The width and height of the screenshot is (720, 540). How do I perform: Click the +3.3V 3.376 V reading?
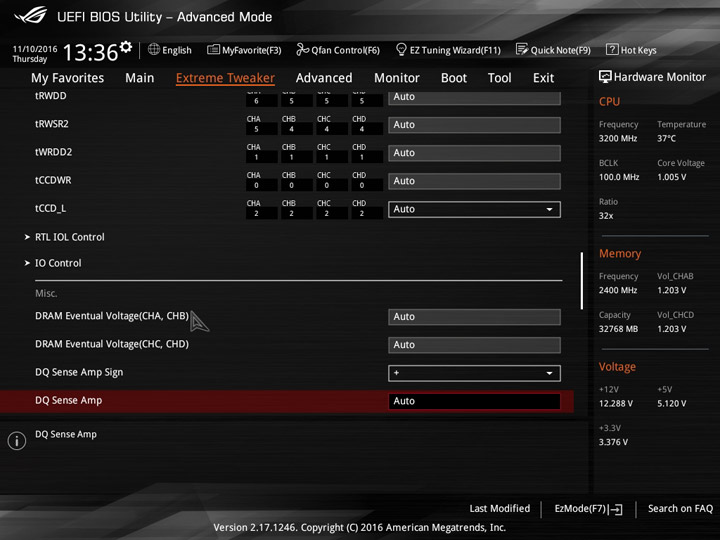click(x=613, y=442)
